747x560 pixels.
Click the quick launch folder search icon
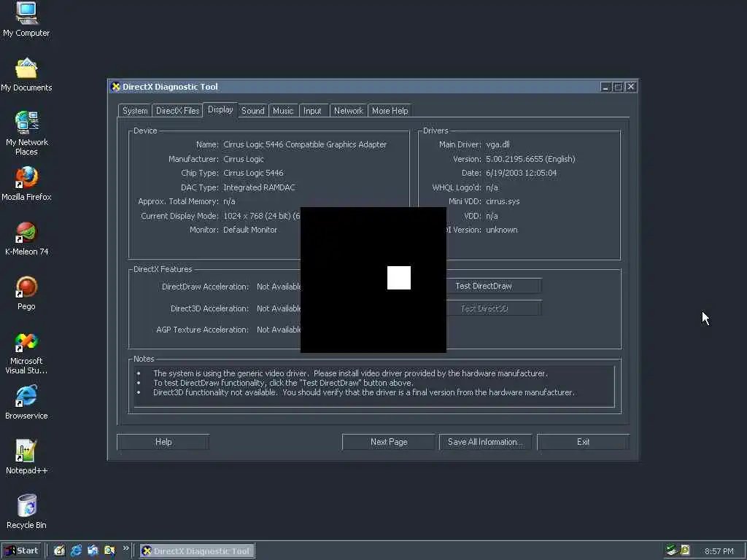pos(109,551)
